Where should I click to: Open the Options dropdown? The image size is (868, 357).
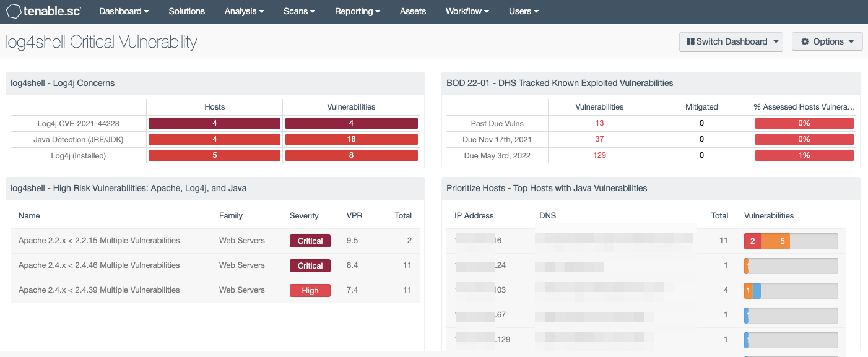point(827,41)
